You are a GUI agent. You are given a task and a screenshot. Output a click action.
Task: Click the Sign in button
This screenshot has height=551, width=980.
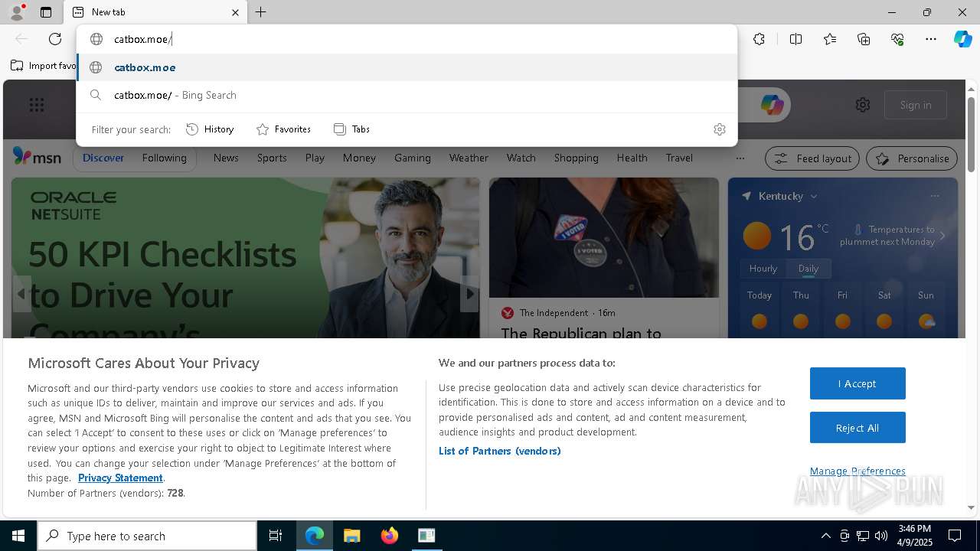coord(916,105)
